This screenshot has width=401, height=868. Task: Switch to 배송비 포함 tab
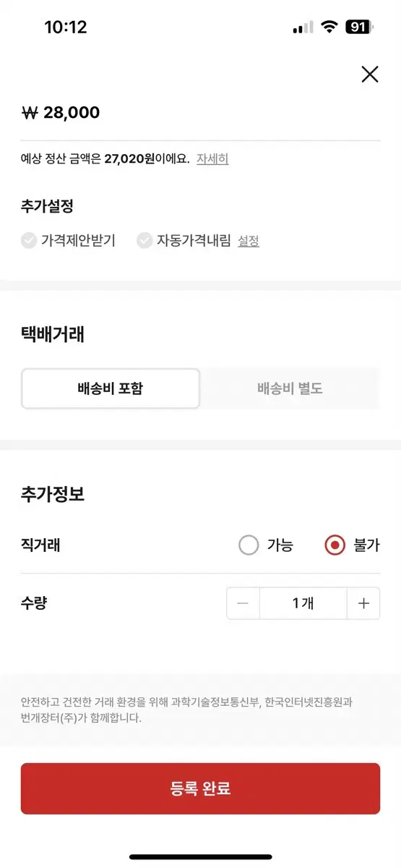[x=111, y=388]
